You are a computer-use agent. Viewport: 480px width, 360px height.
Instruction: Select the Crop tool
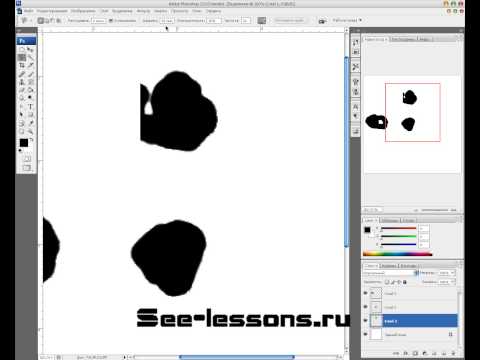pos(22,66)
